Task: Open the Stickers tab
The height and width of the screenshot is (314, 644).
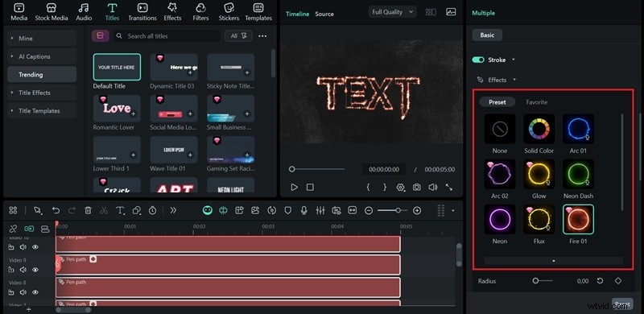Action: (x=229, y=12)
